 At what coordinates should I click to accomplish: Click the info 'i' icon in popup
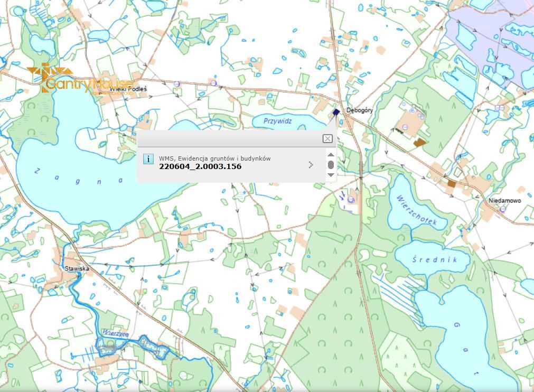pos(148,159)
